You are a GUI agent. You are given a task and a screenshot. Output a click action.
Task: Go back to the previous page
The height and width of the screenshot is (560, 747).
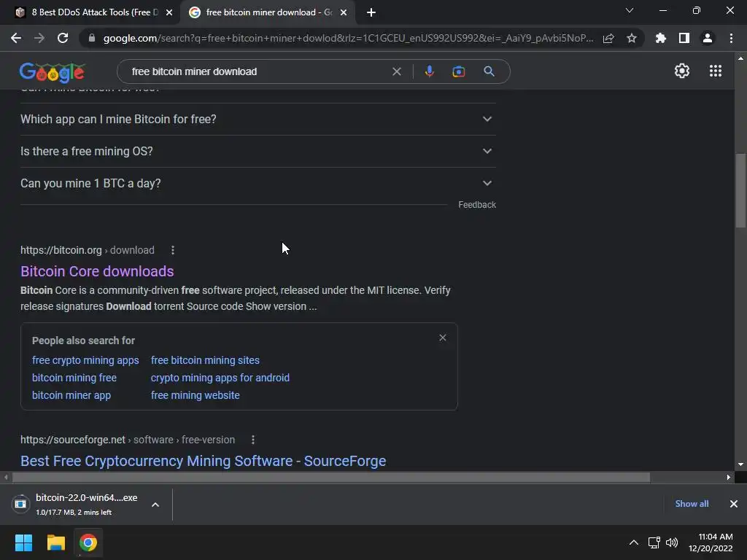[x=16, y=38]
